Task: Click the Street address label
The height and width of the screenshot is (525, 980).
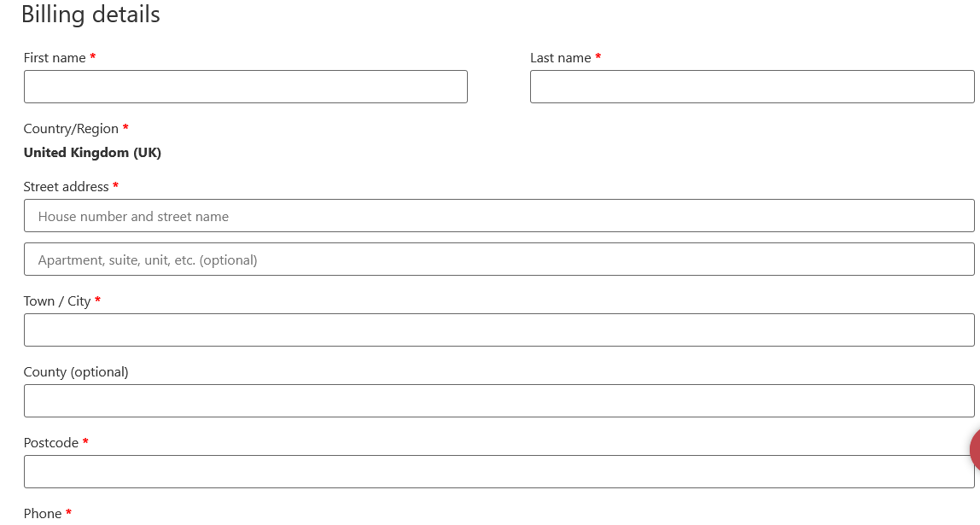Action: pos(66,186)
